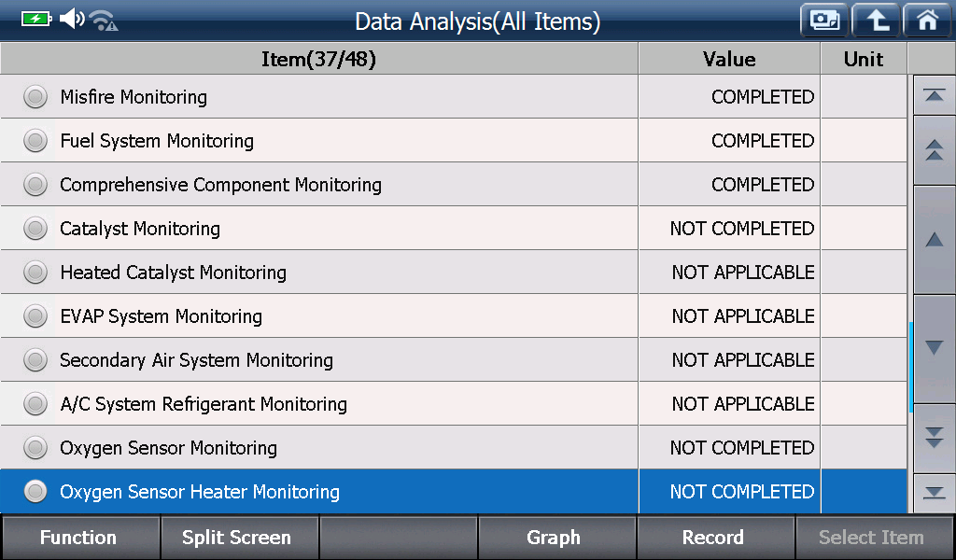Jump to the bottom of the list
Viewport: 956px width, 560px height.
coord(934,493)
